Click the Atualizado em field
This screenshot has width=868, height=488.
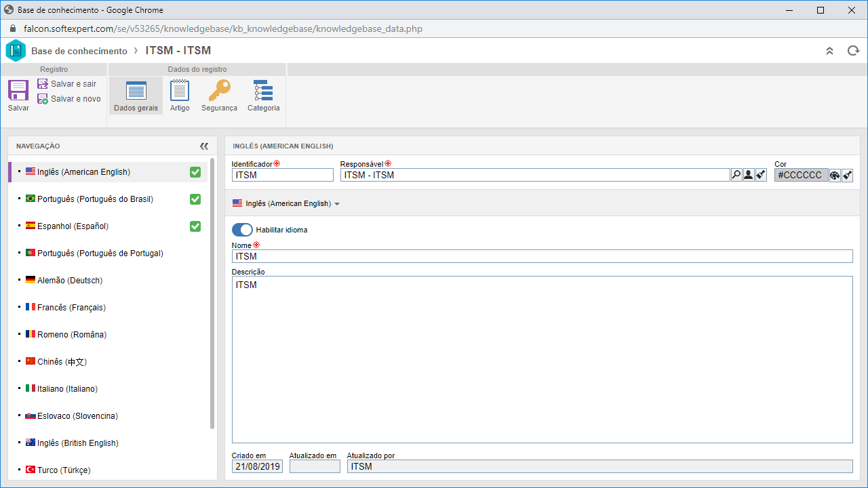point(315,466)
